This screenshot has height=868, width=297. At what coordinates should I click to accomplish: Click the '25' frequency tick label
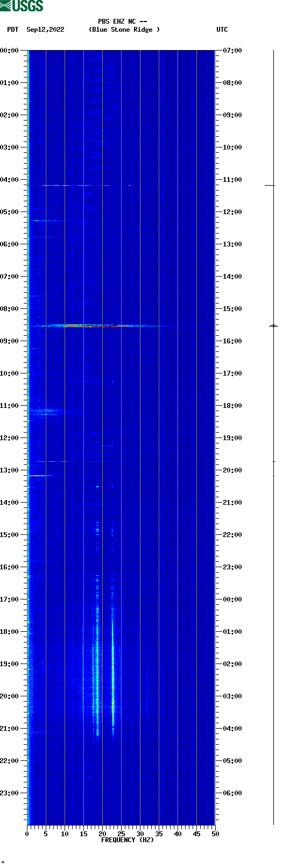tap(121, 834)
